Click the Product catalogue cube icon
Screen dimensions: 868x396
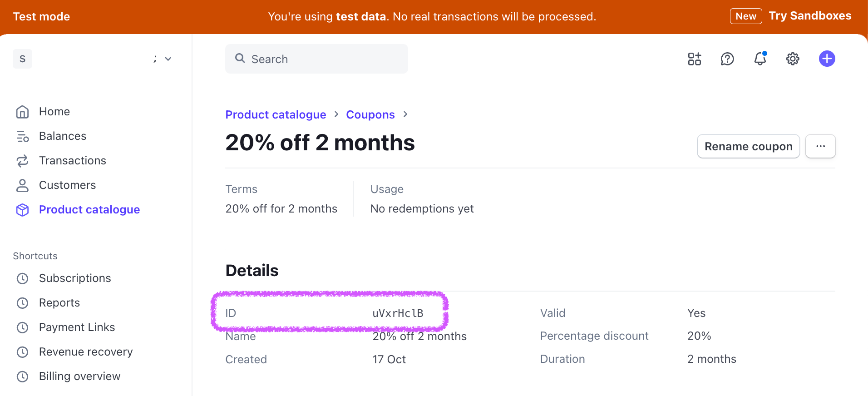[22, 210]
